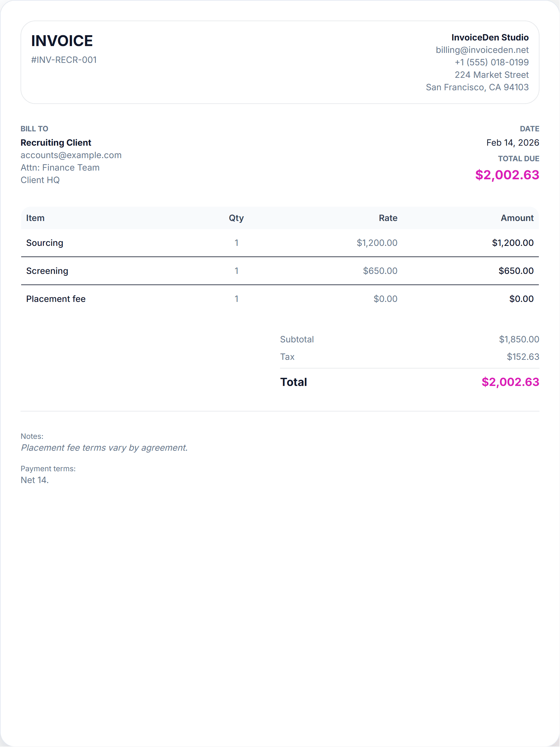This screenshot has height=747, width=560.
Task: Click the INVOICE heading
Action: click(x=62, y=41)
